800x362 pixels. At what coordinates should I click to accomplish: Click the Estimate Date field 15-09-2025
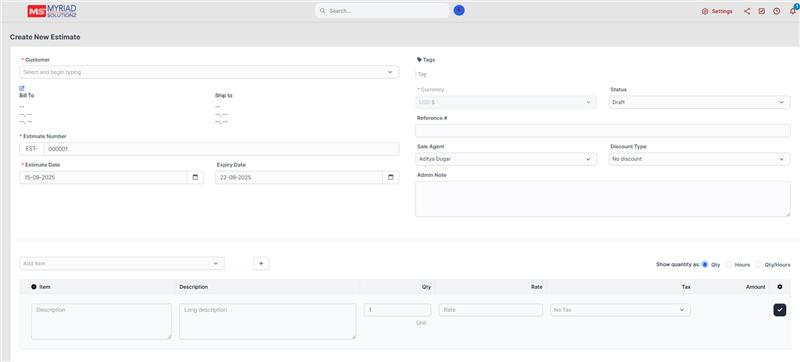(x=104, y=177)
